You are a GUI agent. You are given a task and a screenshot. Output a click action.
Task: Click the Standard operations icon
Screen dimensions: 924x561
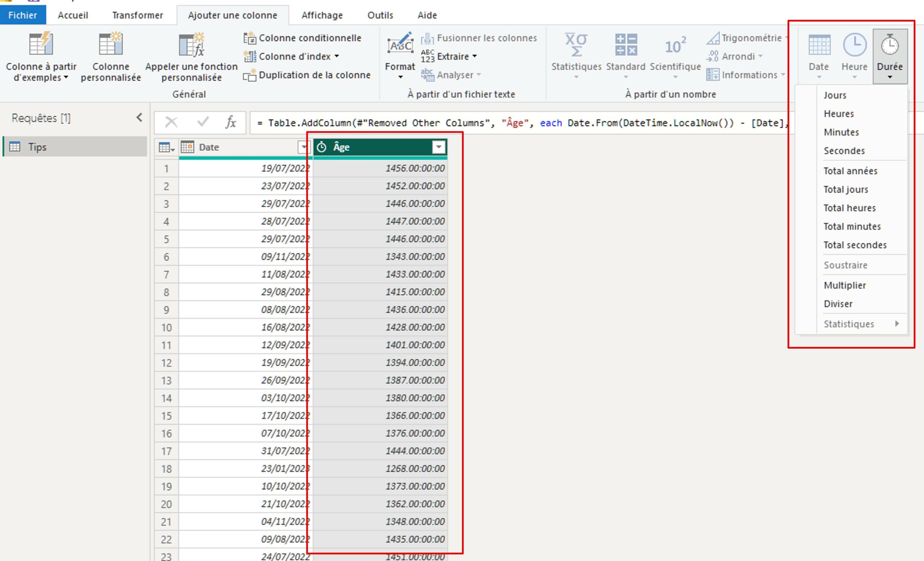pyautogui.click(x=626, y=45)
